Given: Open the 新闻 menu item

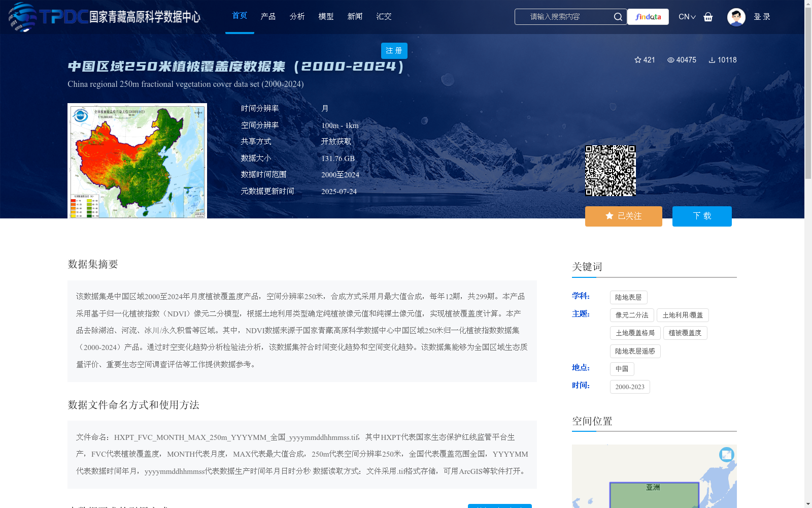Looking at the screenshot, I should point(355,16).
